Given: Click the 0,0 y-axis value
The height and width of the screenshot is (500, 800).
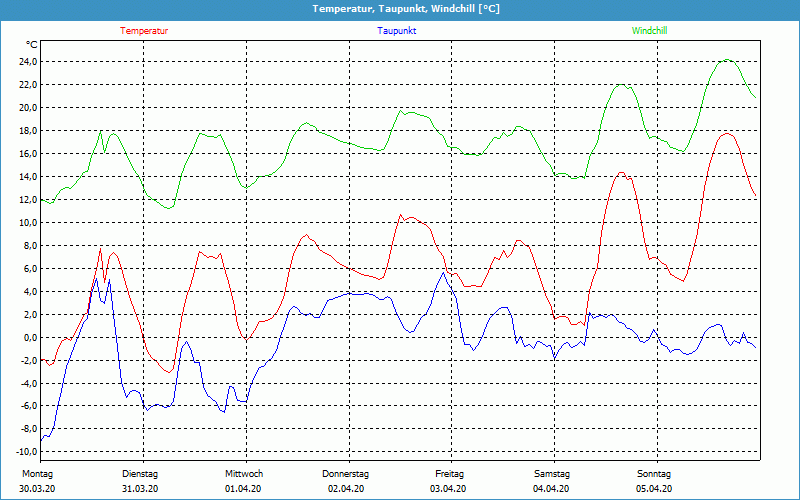Looking at the screenshot, I should point(30,337).
